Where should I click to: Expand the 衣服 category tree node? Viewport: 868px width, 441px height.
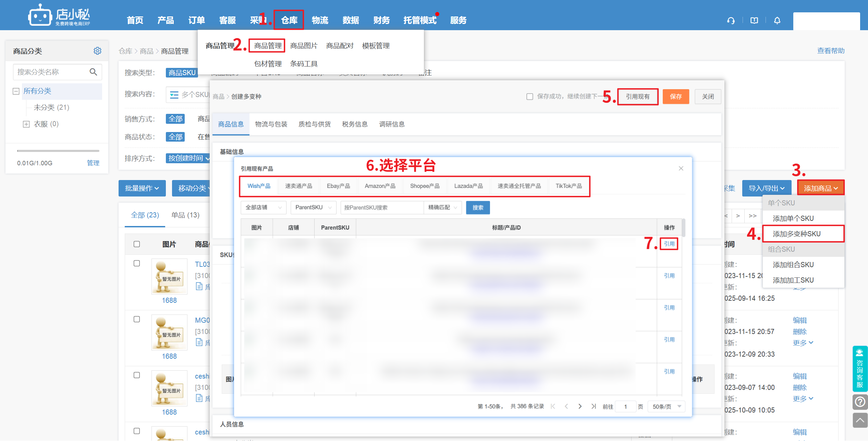click(26, 124)
